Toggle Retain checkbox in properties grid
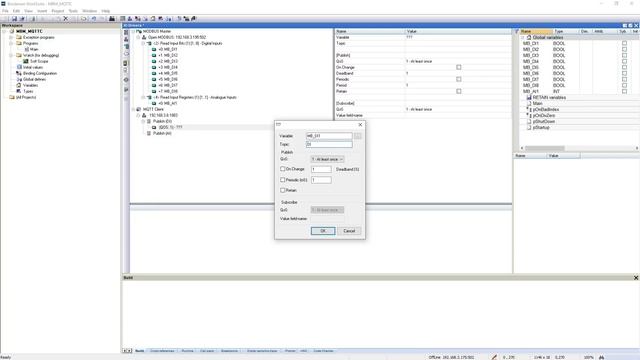 point(459,91)
